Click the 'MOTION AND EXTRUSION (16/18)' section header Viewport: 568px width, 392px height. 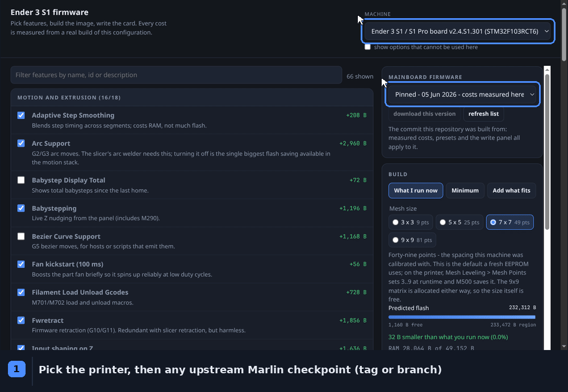tap(69, 98)
